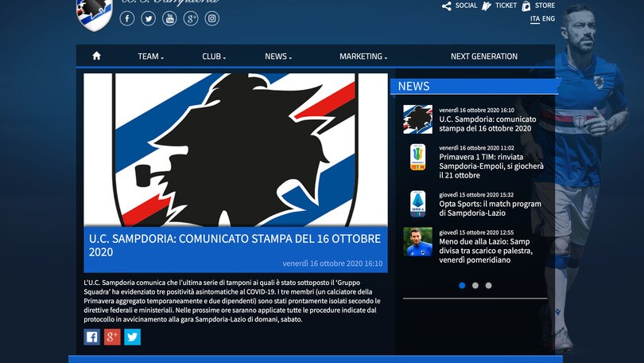Image resolution: width=644 pixels, height=363 pixels.
Task: Open the news item 'Meno due alla Lazio'
Action: click(486, 251)
